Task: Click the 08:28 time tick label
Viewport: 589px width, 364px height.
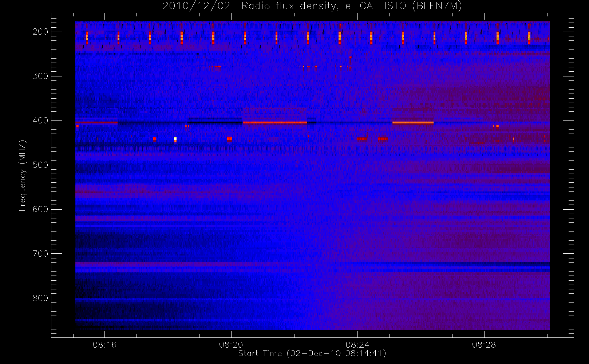Action: pos(484,345)
